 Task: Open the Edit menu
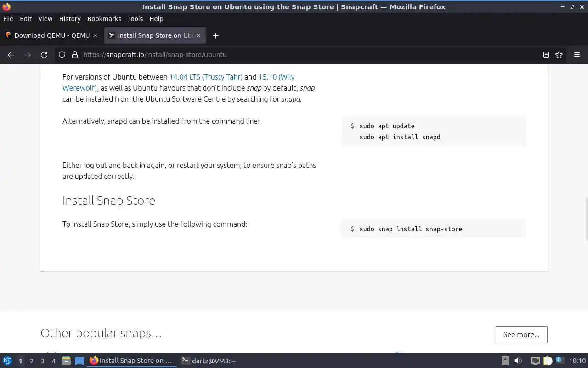(x=26, y=19)
